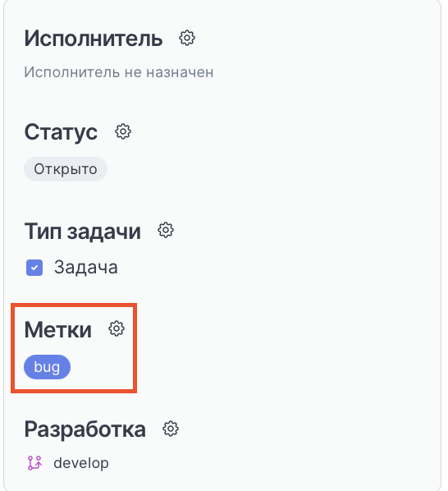Click the Разработка section heading
Viewport: 448px width, 491px height.
[x=85, y=429]
